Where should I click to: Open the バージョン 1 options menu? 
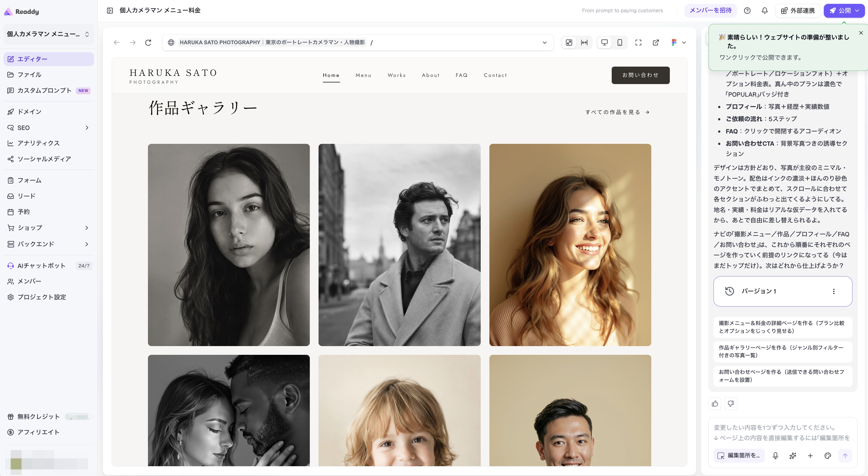[x=834, y=291]
